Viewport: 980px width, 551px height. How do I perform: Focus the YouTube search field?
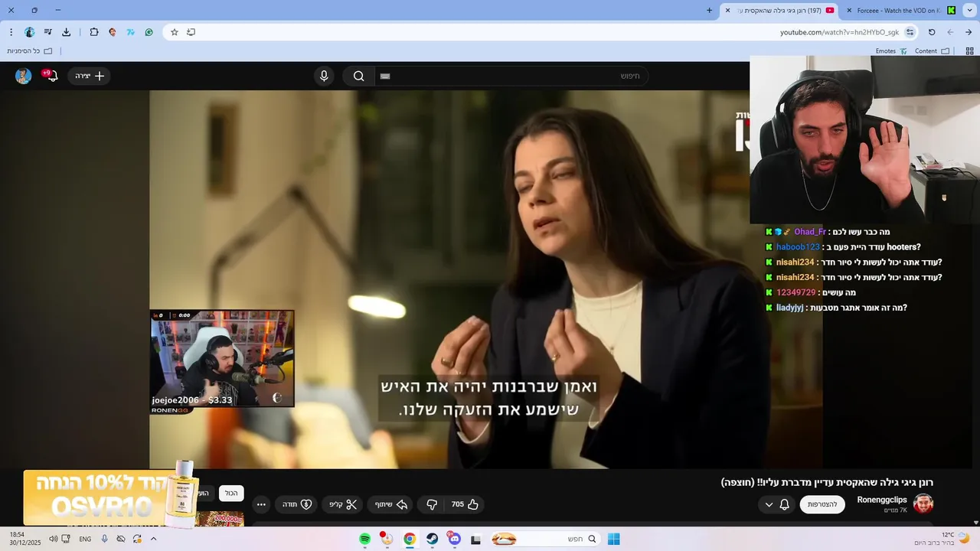tap(511, 76)
